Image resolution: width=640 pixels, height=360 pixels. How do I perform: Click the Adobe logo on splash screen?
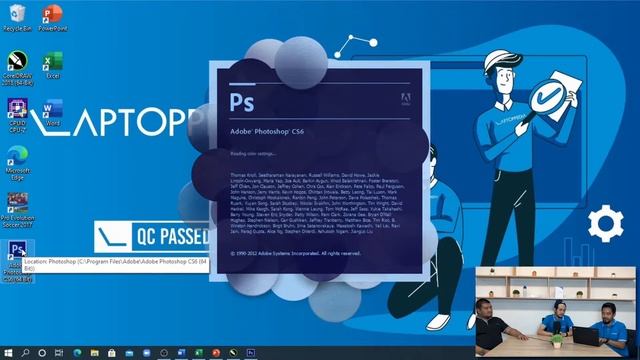[405, 99]
